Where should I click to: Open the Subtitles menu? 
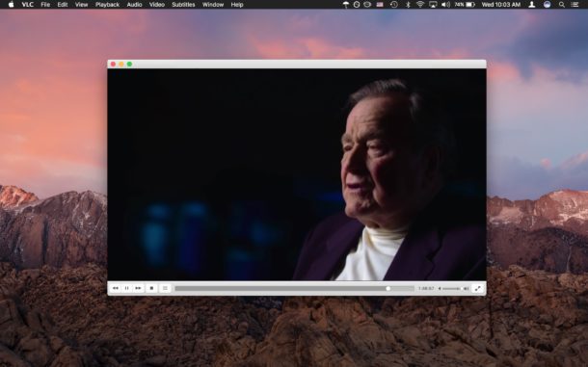coord(183,5)
